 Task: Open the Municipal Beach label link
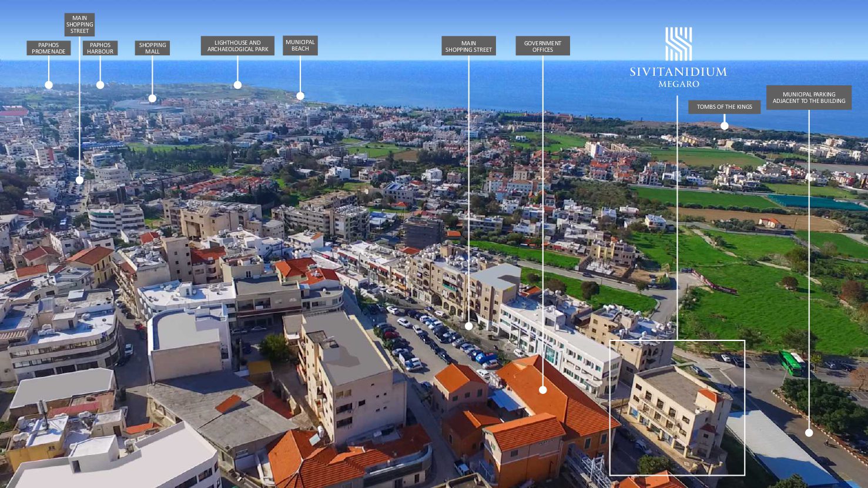(300, 45)
